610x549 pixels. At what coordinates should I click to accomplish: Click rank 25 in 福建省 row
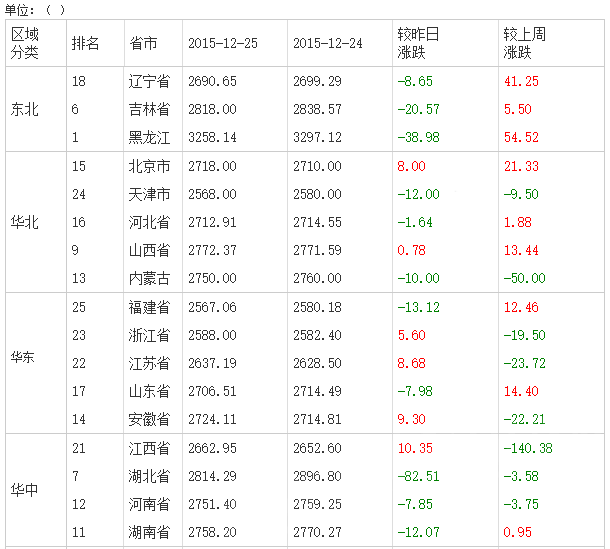coord(79,307)
